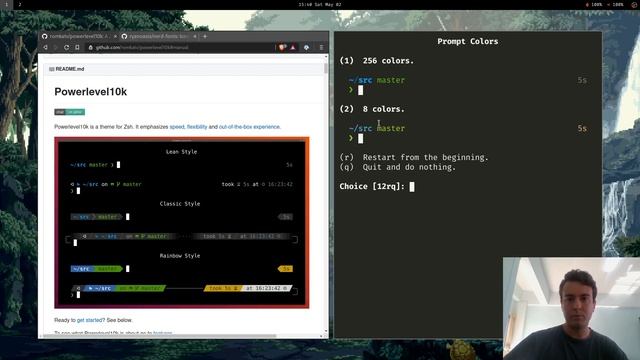Click the round tray icon at top-right
The image size is (640, 360).
point(634,4)
